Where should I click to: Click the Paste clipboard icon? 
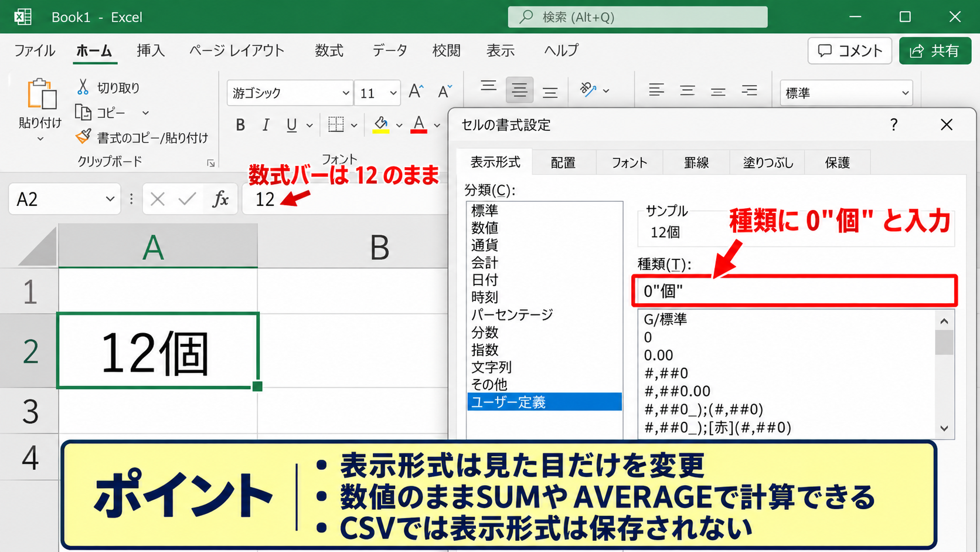click(x=42, y=94)
